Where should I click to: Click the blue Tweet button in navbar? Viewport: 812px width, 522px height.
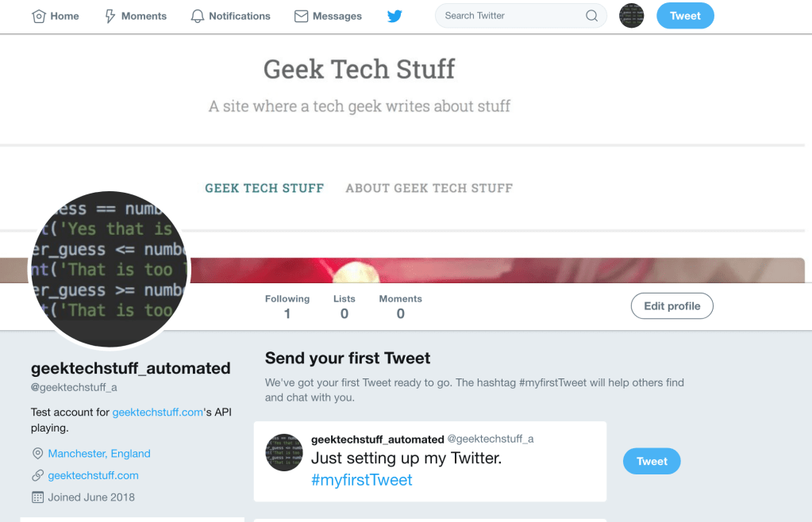[x=684, y=15]
